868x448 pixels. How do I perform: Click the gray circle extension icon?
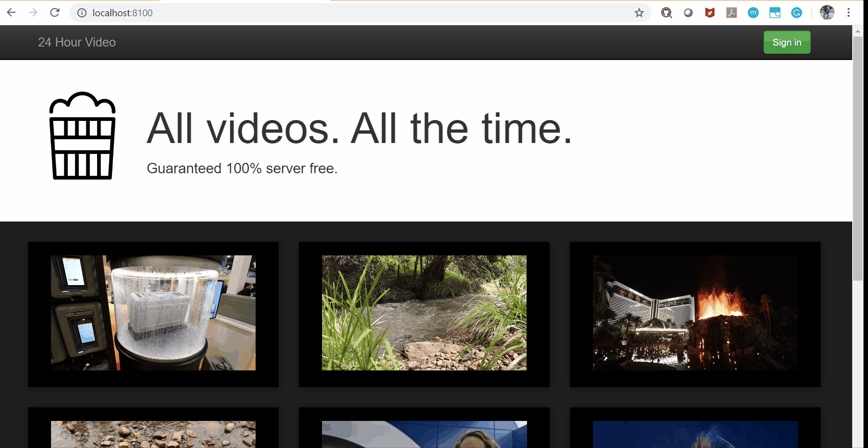688,13
